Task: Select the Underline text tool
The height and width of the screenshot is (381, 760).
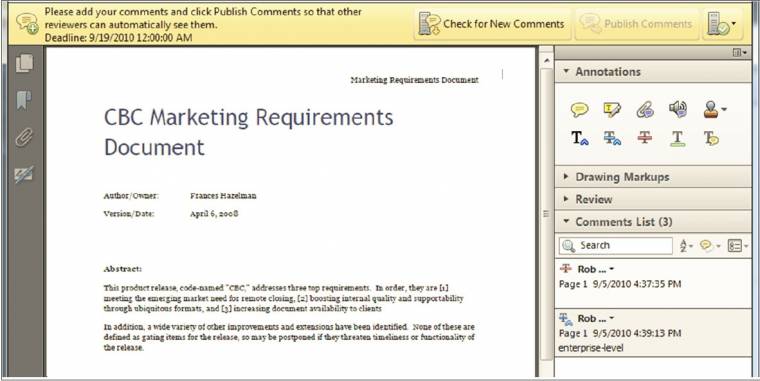Action: click(678, 139)
